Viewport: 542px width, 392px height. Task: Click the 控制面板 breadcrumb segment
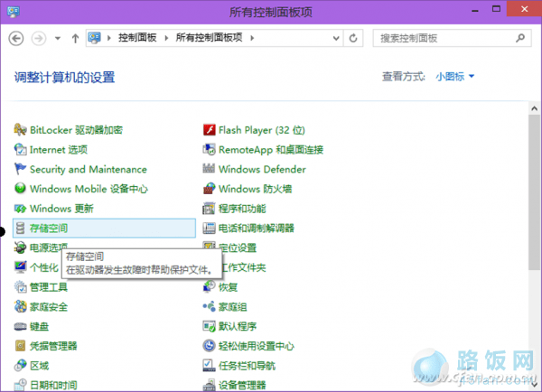pyautogui.click(x=137, y=38)
